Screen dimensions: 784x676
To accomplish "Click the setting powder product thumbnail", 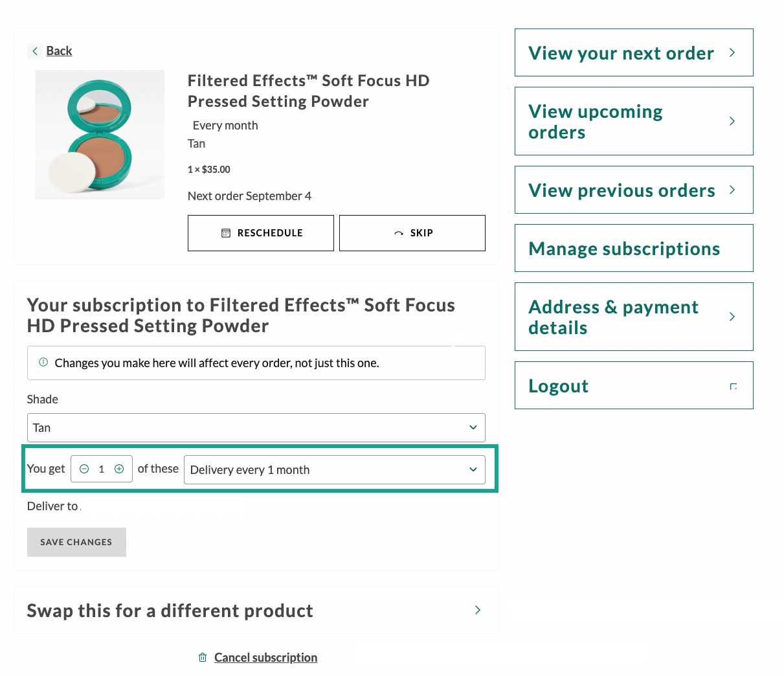I will tap(100, 135).
